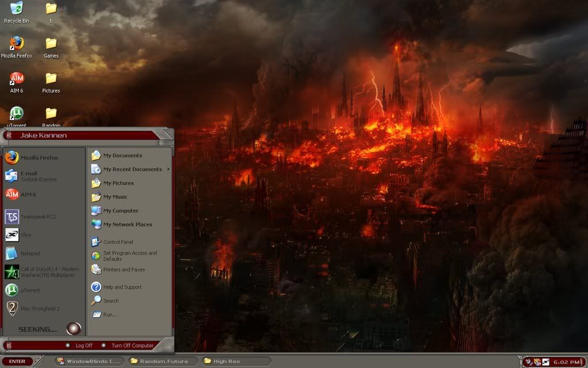The image size is (588, 368).
Task: Expand the My Recent Documents submenu
Action: 130,170
